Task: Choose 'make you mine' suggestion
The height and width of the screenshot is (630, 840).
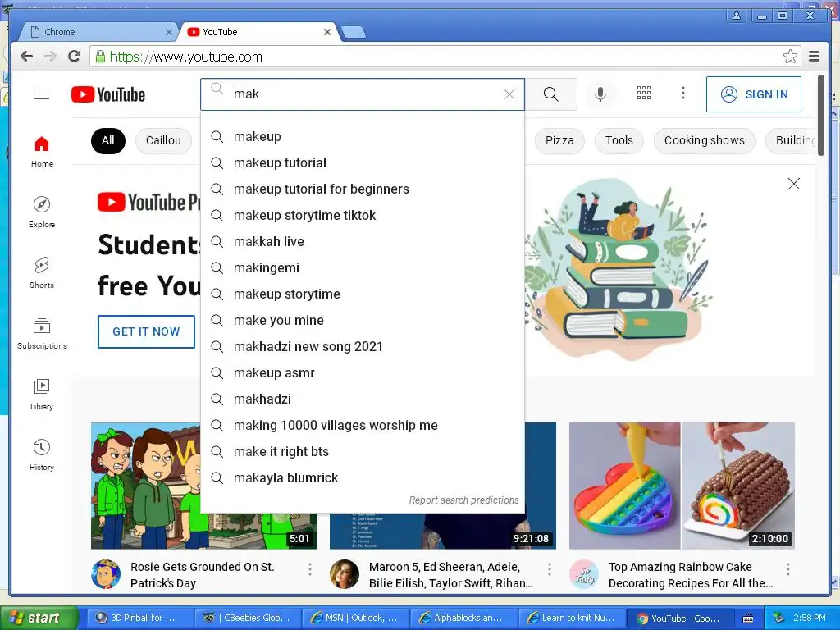Action: (x=363, y=321)
